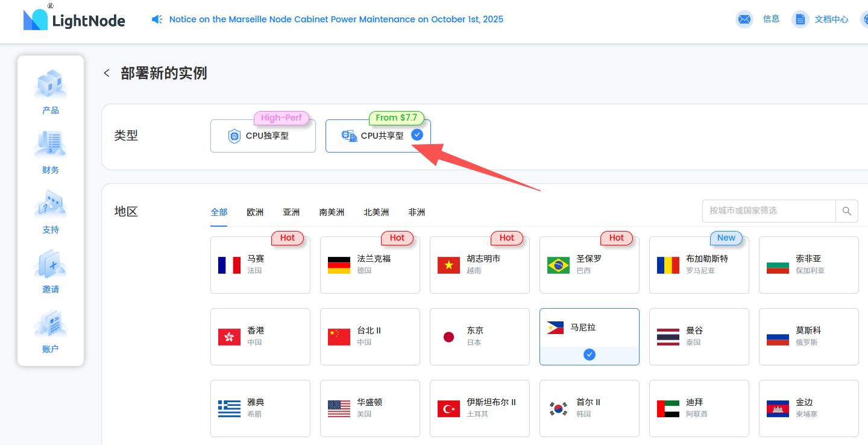This screenshot has width=868, height=445.
Task: Open the Marseille maintenance notice link
Action: tap(336, 19)
